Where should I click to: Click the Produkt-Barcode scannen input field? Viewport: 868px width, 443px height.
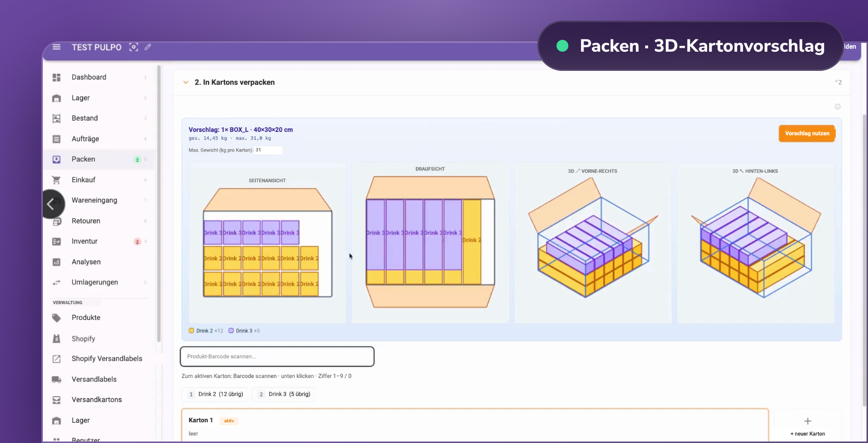tap(277, 356)
